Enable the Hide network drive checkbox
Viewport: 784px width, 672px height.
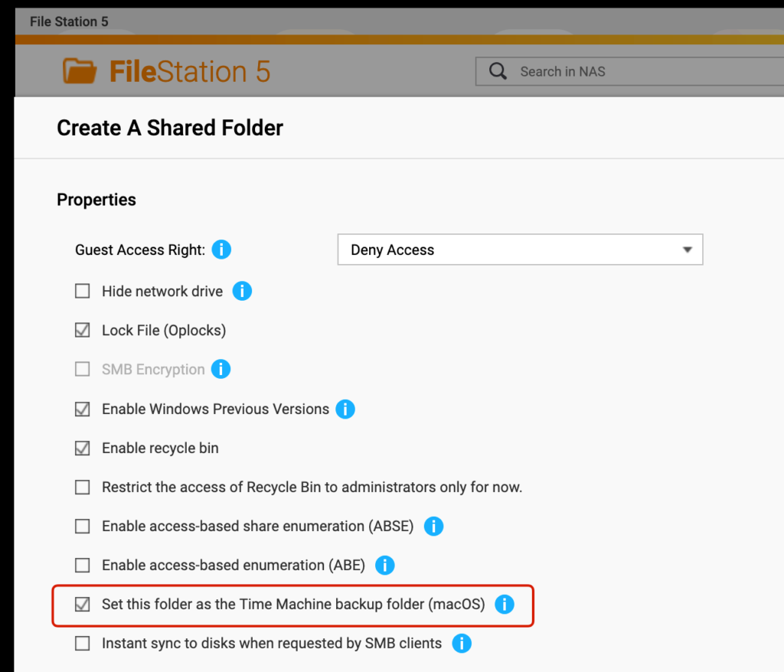82,291
